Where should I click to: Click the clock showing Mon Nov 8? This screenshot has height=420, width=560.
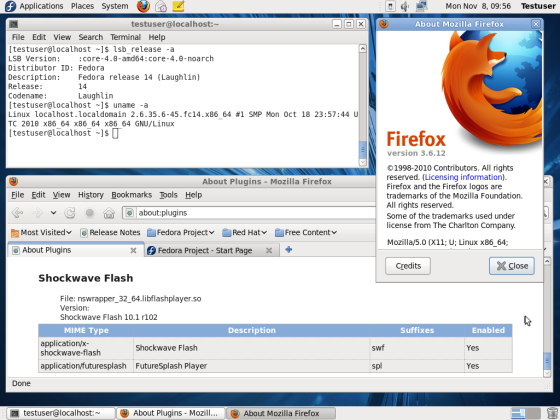pyautogui.click(x=478, y=6)
